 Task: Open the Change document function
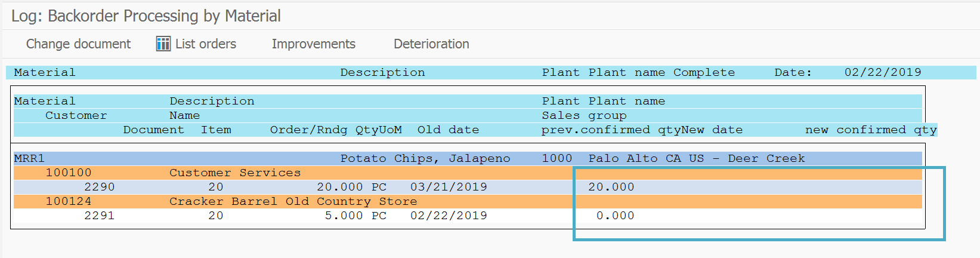tap(78, 44)
